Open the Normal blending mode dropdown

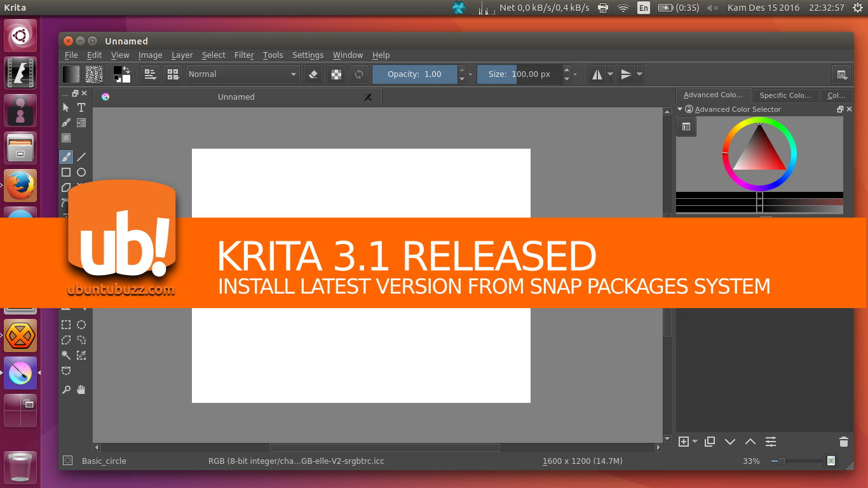click(243, 74)
